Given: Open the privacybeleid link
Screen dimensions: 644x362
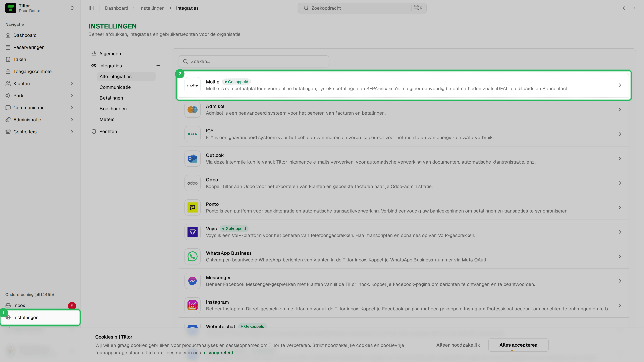Looking at the screenshot, I should pyautogui.click(x=218, y=353).
